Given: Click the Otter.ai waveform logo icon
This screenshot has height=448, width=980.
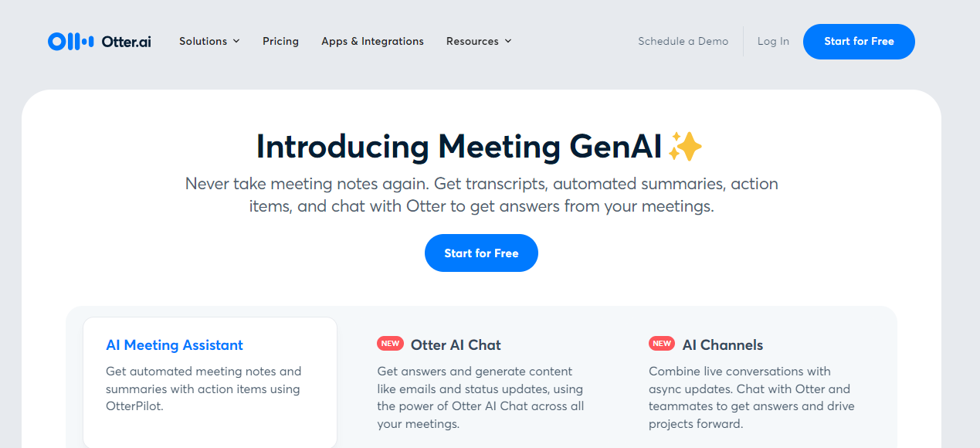Looking at the screenshot, I should (70, 42).
